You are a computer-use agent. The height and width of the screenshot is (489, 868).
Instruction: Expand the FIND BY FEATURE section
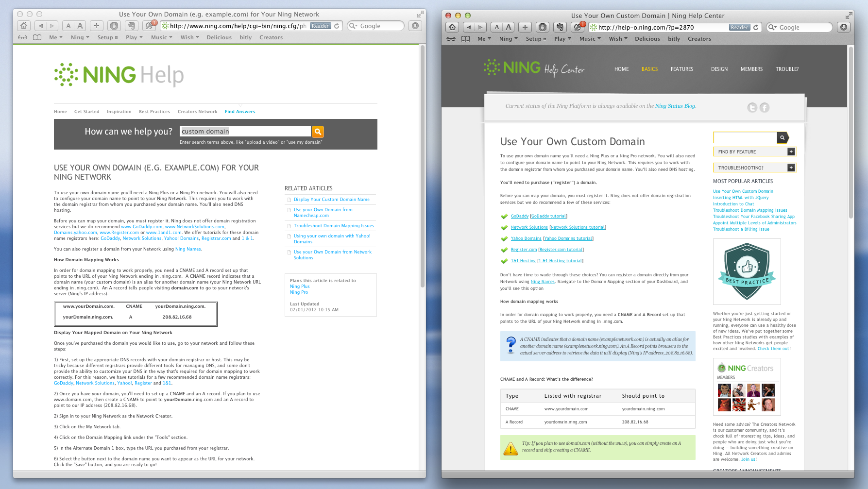coord(755,152)
